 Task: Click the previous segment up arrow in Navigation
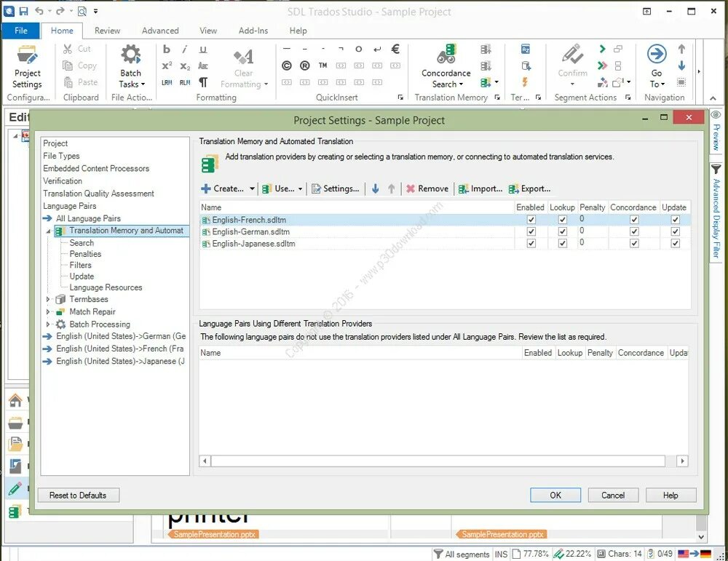(681, 49)
